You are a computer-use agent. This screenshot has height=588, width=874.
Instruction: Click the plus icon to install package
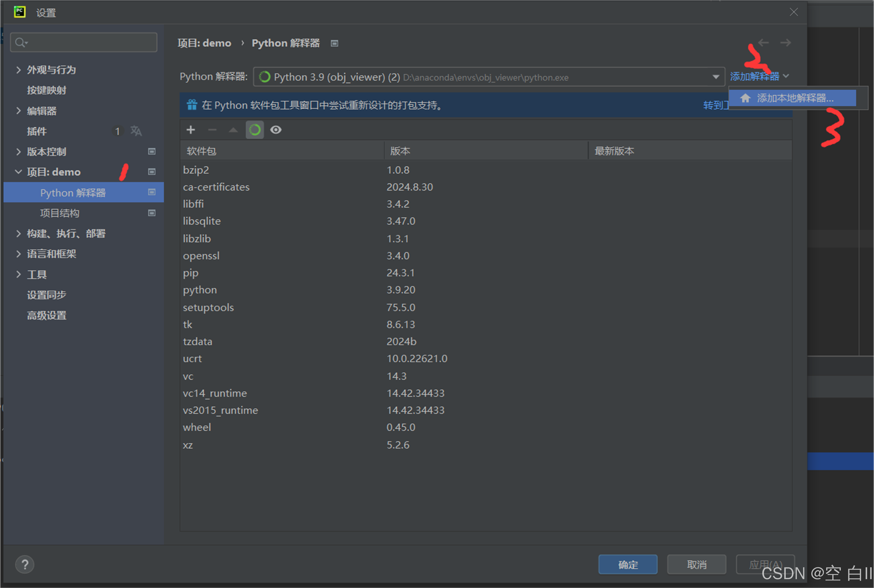point(191,130)
